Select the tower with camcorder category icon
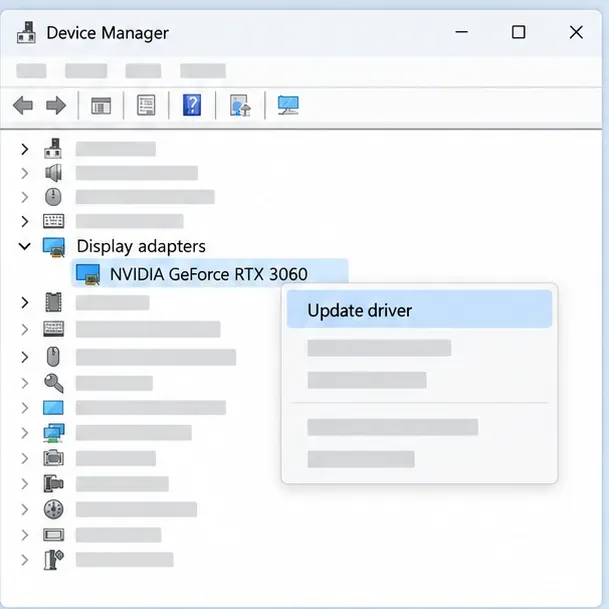The height and width of the screenshot is (609, 609). click(53, 484)
